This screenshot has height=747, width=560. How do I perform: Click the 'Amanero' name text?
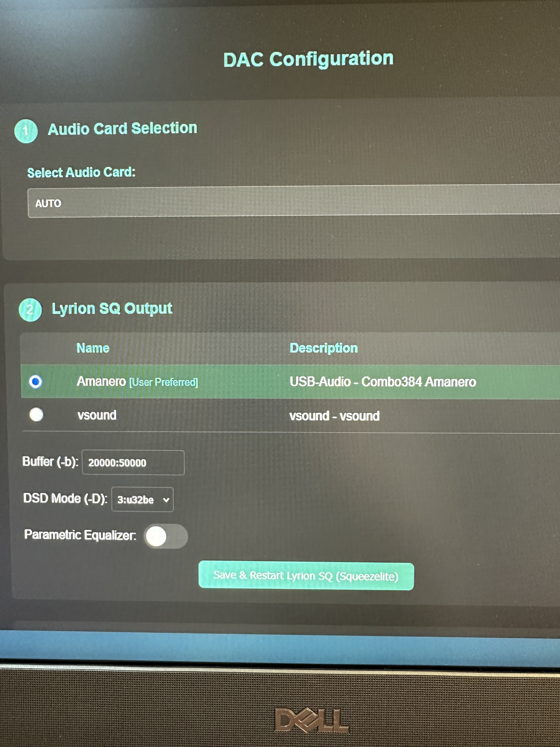[101, 381]
